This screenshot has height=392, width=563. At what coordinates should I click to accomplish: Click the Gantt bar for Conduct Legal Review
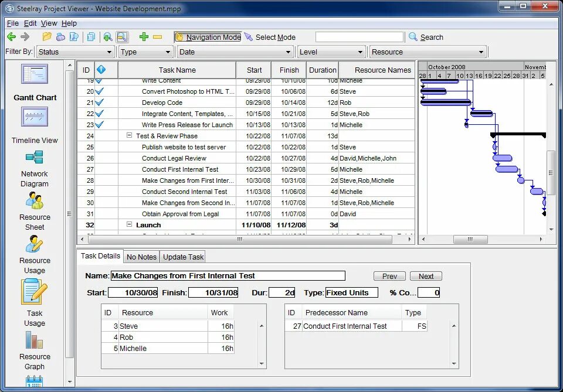tap(503, 158)
